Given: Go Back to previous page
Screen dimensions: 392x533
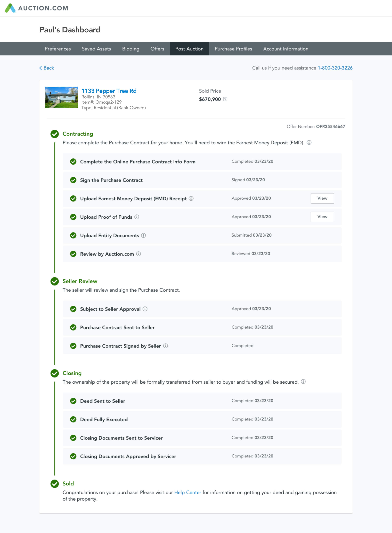Looking at the screenshot, I should [47, 68].
